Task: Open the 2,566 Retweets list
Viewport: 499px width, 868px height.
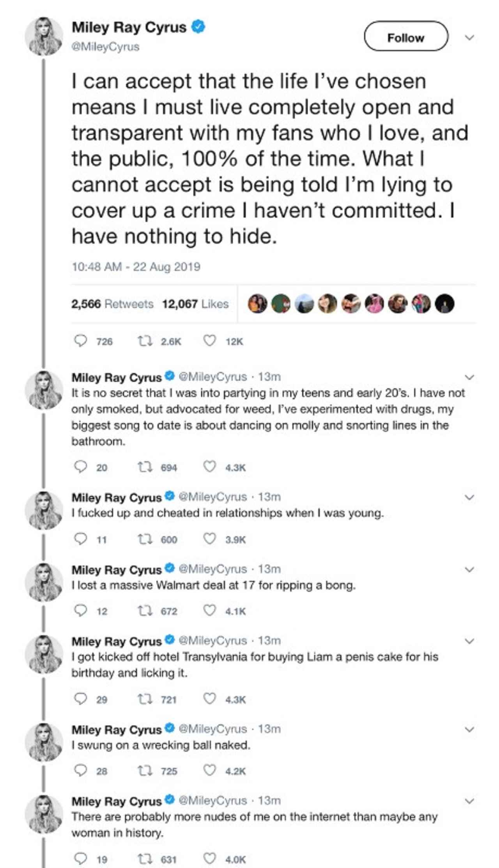Action: [112, 304]
